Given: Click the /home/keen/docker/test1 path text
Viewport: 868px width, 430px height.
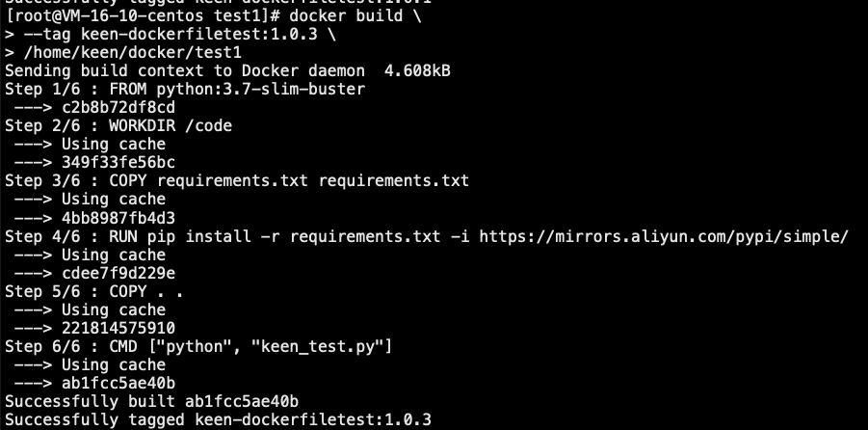Looking at the screenshot, I should pos(133,53).
